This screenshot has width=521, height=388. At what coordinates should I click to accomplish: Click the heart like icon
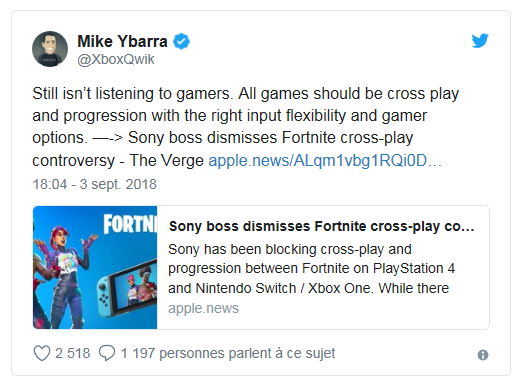pyautogui.click(x=42, y=353)
